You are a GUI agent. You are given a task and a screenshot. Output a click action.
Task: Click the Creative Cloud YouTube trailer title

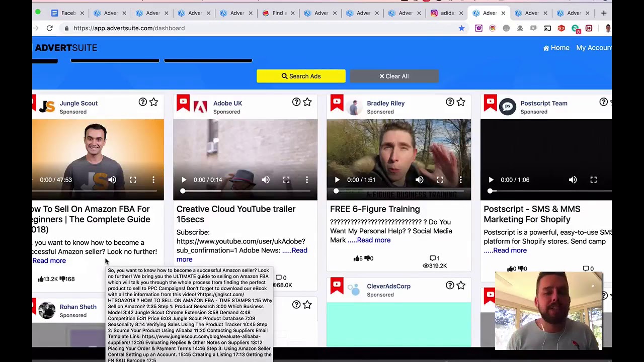click(236, 214)
